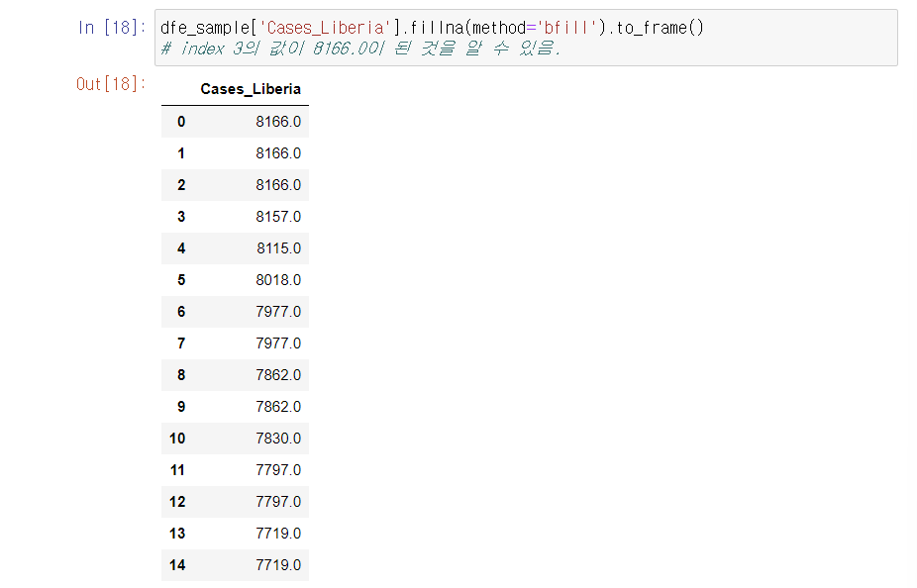Click row index 14 label
The image size is (917, 588).
pyautogui.click(x=177, y=565)
